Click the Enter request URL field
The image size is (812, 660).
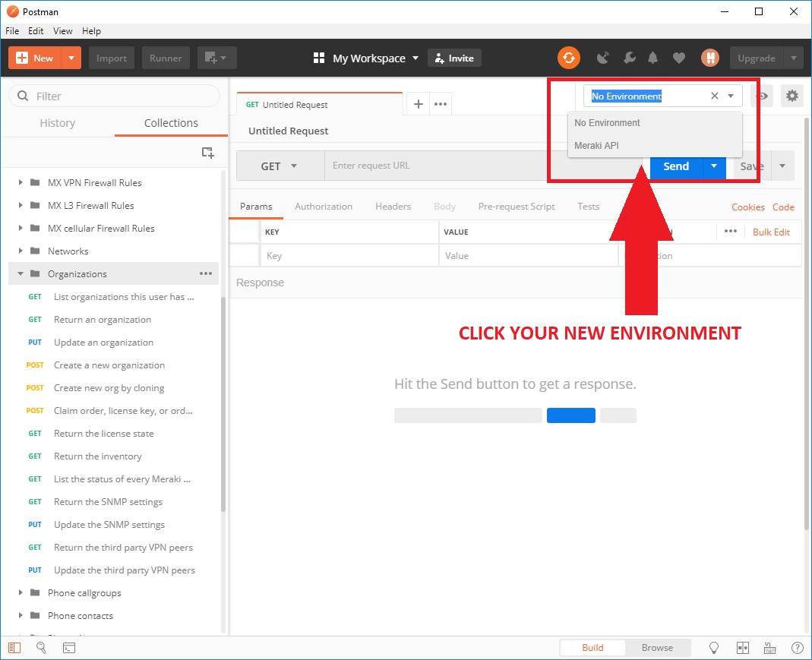(479, 166)
